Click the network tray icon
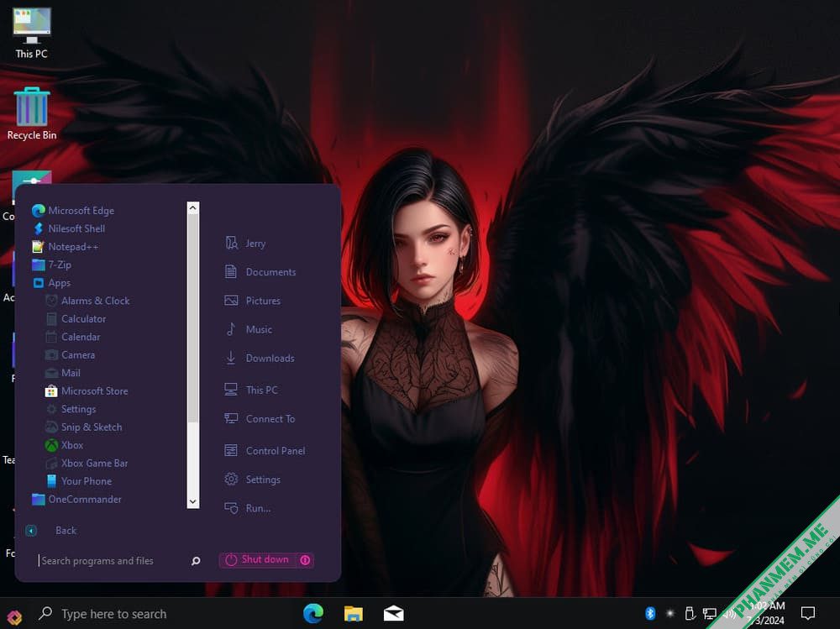This screenshot has height=629, width=840. (709, 613)
